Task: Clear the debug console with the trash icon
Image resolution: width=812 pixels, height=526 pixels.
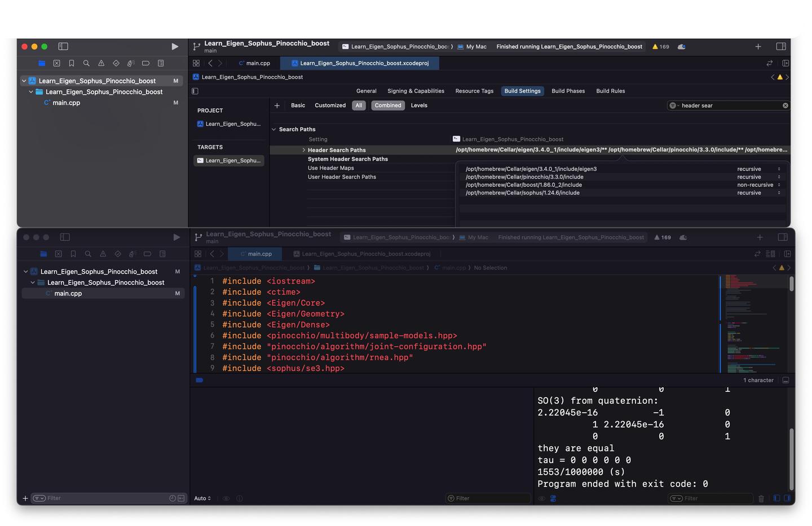Action: (762, 498)
